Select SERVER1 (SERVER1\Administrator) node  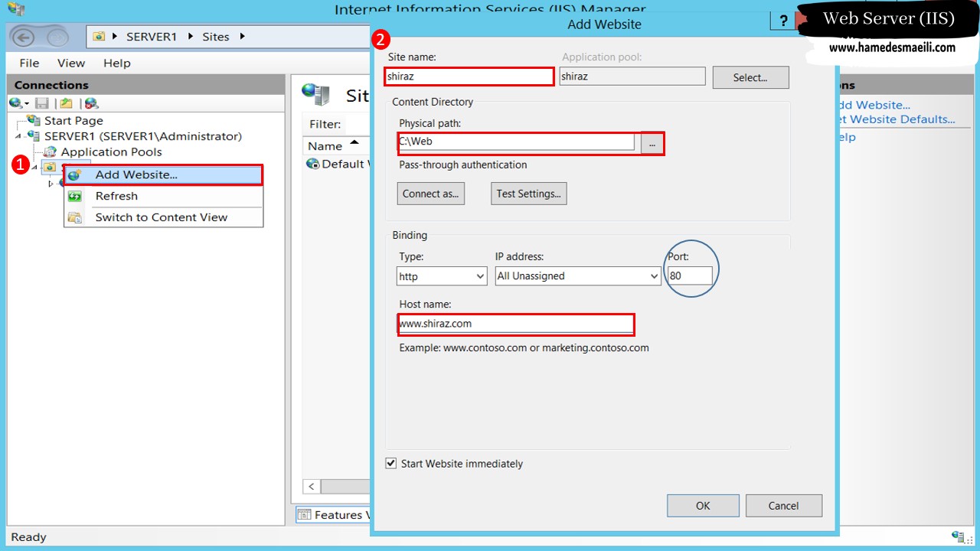143,136
